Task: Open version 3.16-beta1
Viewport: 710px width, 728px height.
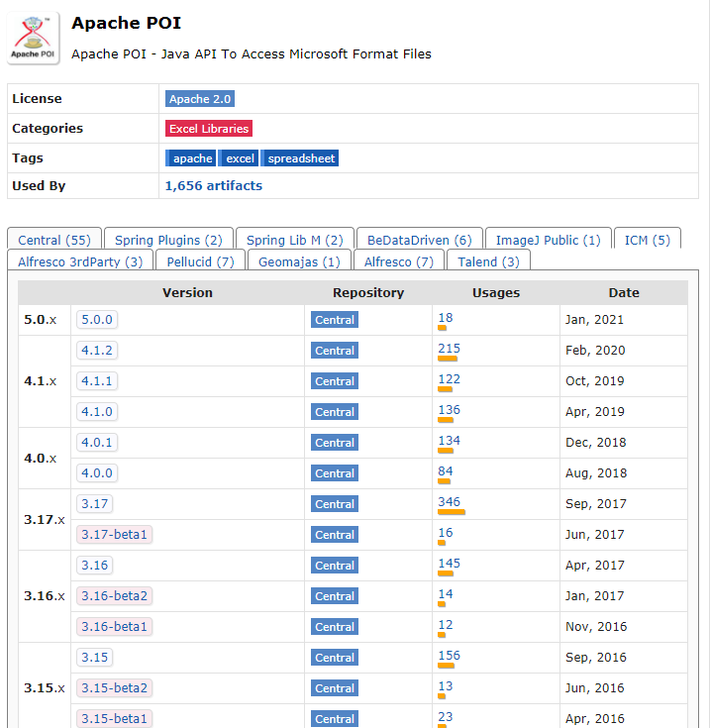Action: [x=114, y=626]
